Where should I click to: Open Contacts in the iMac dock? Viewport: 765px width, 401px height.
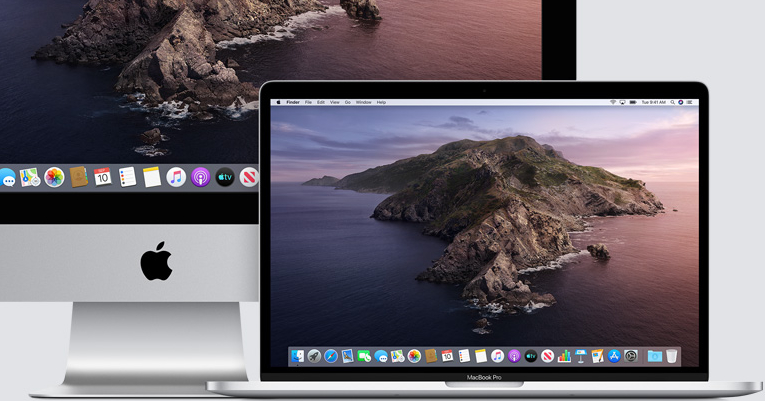[79, 177]
